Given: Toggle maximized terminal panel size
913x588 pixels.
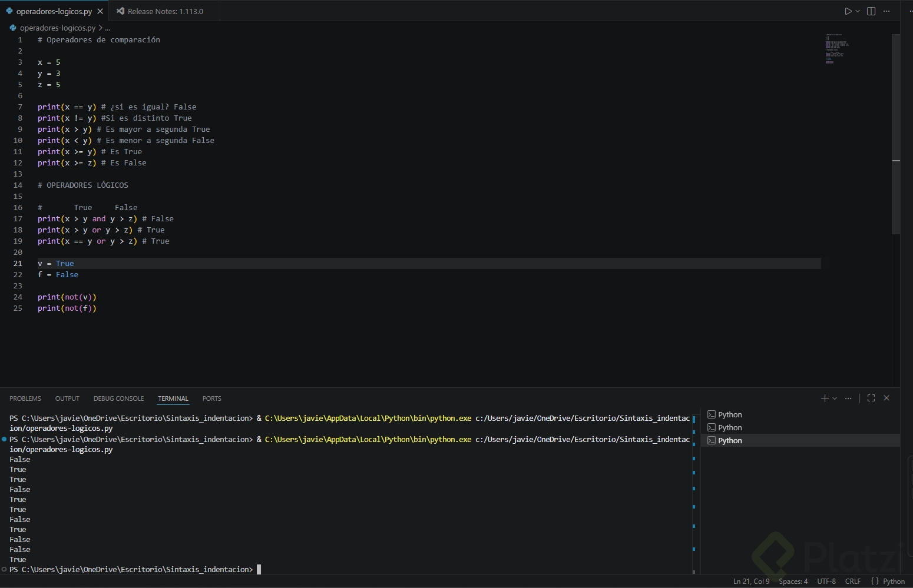Looking at the screenshot, I should [871, 398].
